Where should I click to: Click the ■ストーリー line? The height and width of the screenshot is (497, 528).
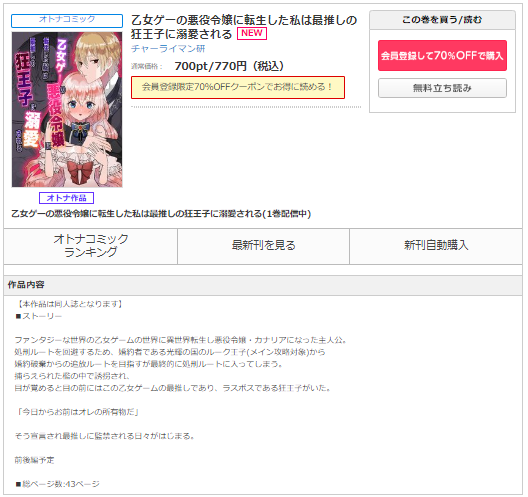coord(38,316)
